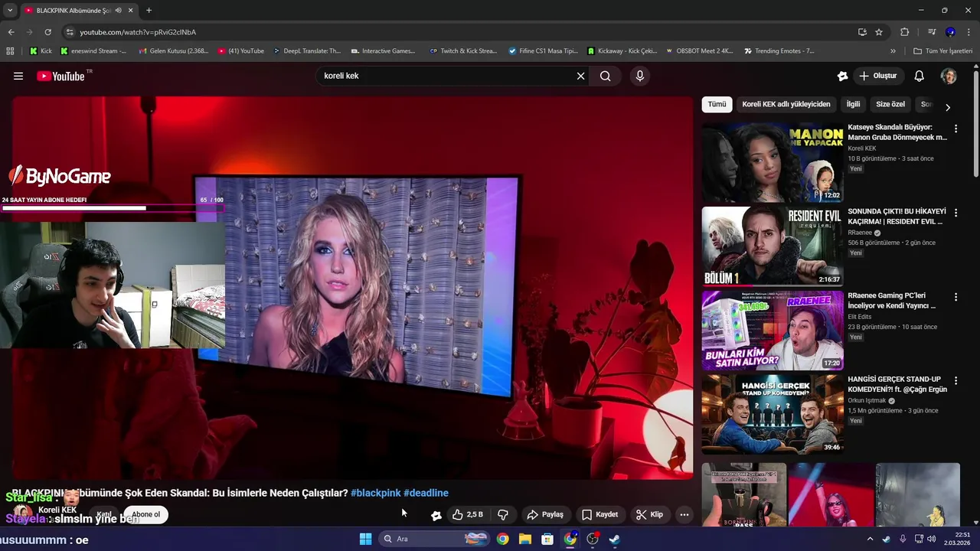Select the Tümü filter chip

717,104
